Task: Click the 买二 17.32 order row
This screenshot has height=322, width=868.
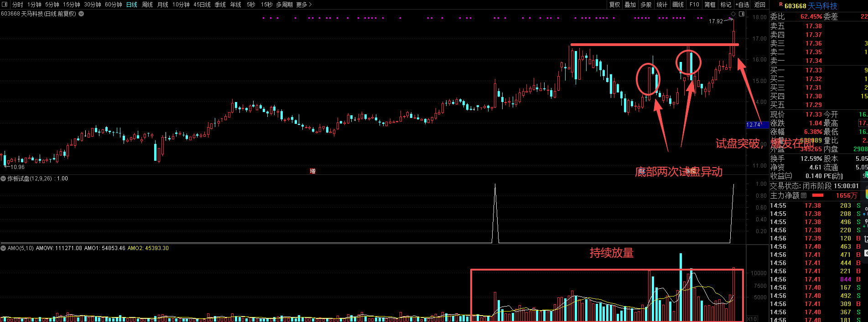Action: pyautogui.click(x=819, y=79)
